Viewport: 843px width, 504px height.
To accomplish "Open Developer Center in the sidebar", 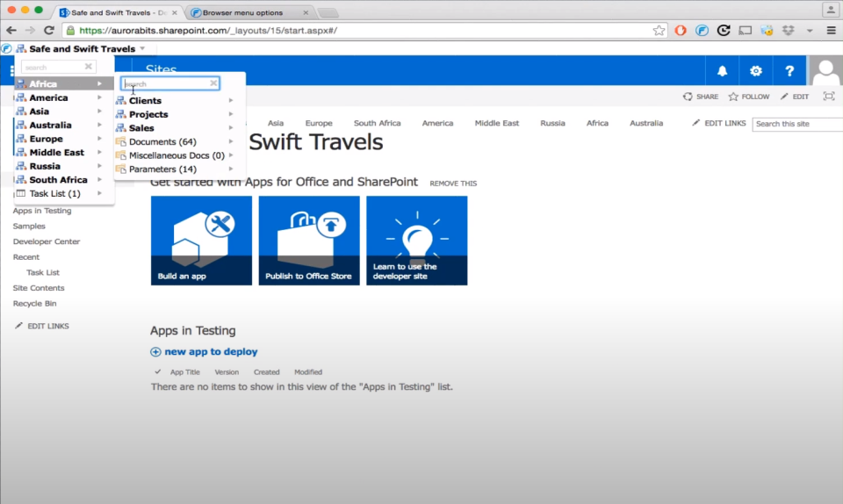I will (47, 241).
